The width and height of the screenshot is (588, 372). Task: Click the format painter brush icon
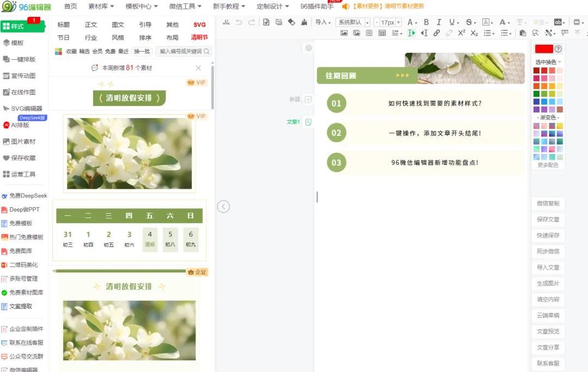pos(304,22)
